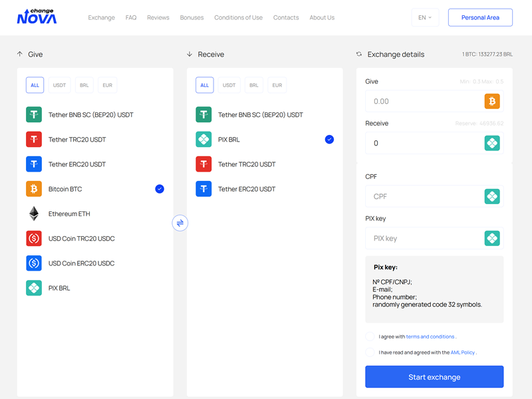Image resolution: width=532 pixels, height=399 pixels.
Task: Click the Reserve: 46936.62 text
Action: 479,123
